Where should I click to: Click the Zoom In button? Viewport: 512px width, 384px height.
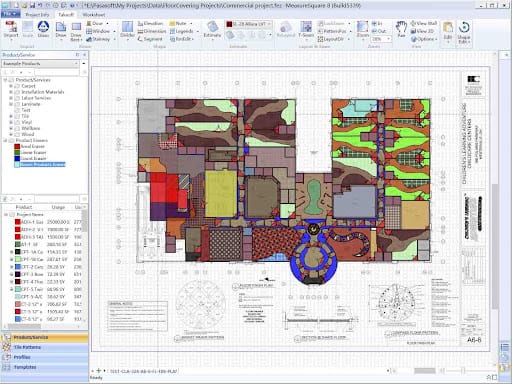pos(377,24)
